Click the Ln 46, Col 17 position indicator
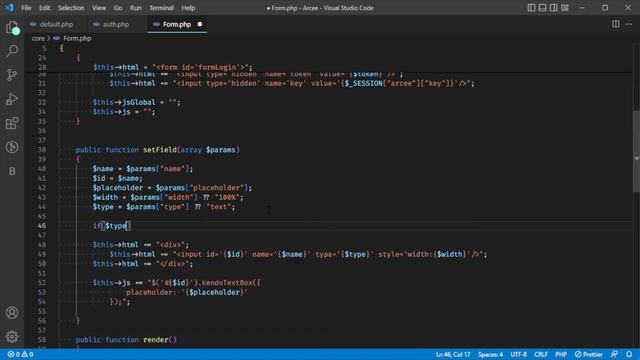 [x=453, y=354]
